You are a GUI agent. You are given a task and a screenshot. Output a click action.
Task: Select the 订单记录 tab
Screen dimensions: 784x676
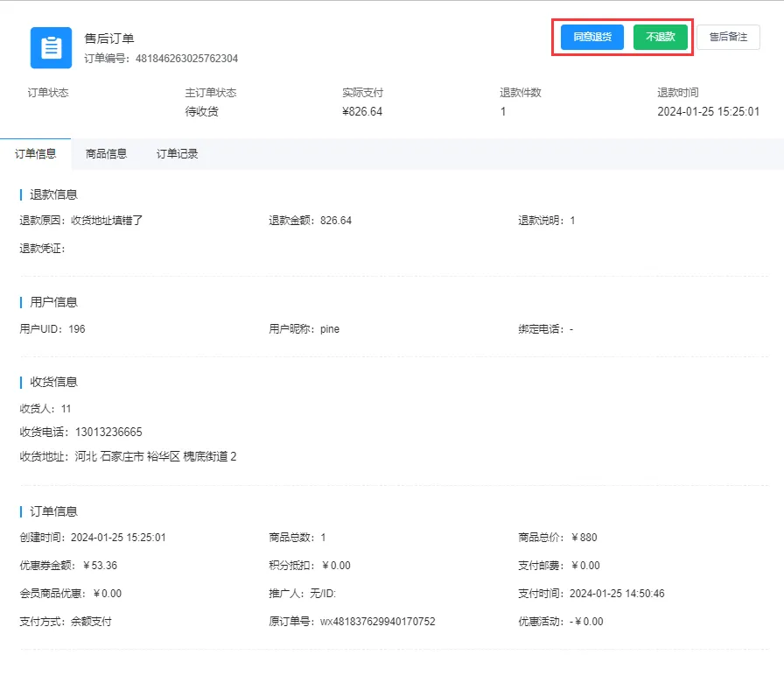(x=178, y=154)
